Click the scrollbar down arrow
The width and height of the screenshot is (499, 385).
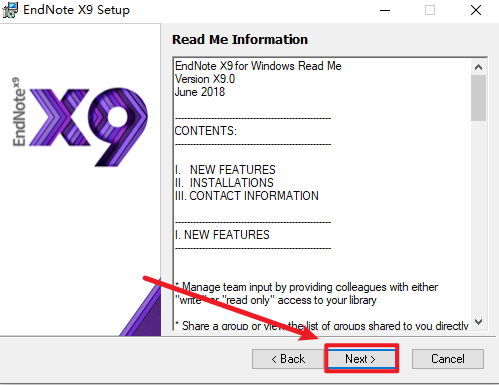pos(478,322)
